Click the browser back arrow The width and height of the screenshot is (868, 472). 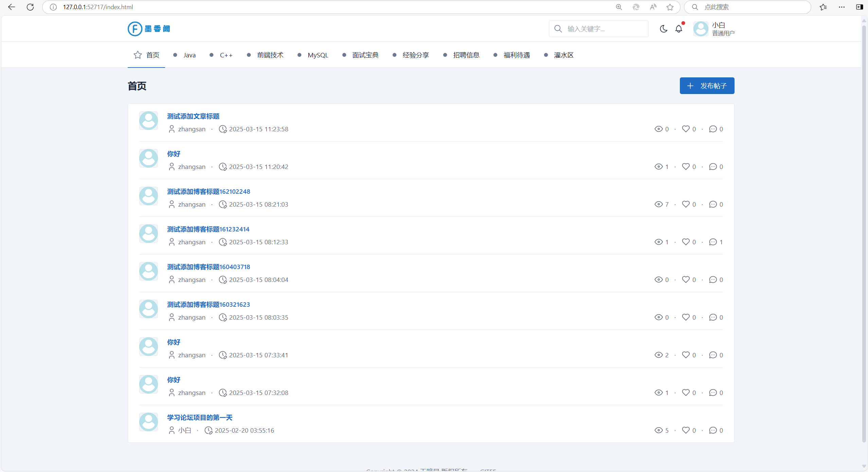(12, 7)
